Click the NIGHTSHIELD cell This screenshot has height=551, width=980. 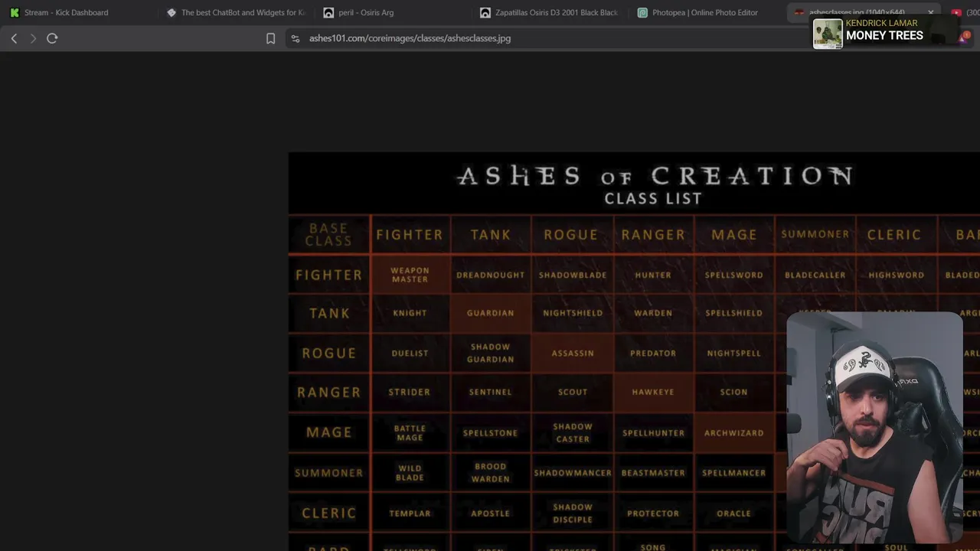(573, 313)
